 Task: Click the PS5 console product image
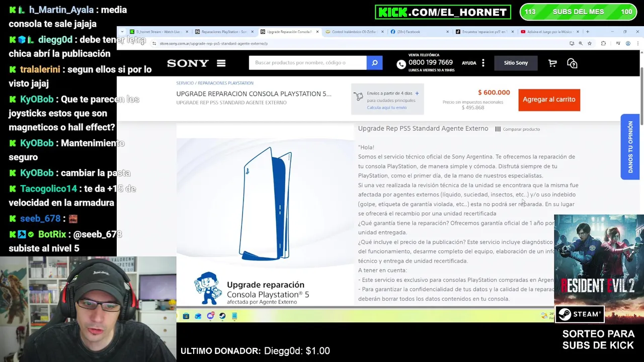[266, 203]
